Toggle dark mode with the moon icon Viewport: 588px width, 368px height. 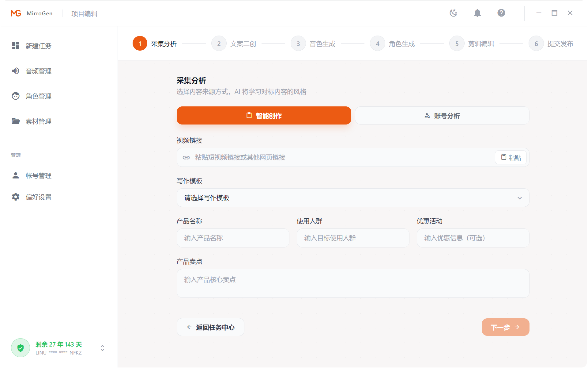tap(453, 13)
